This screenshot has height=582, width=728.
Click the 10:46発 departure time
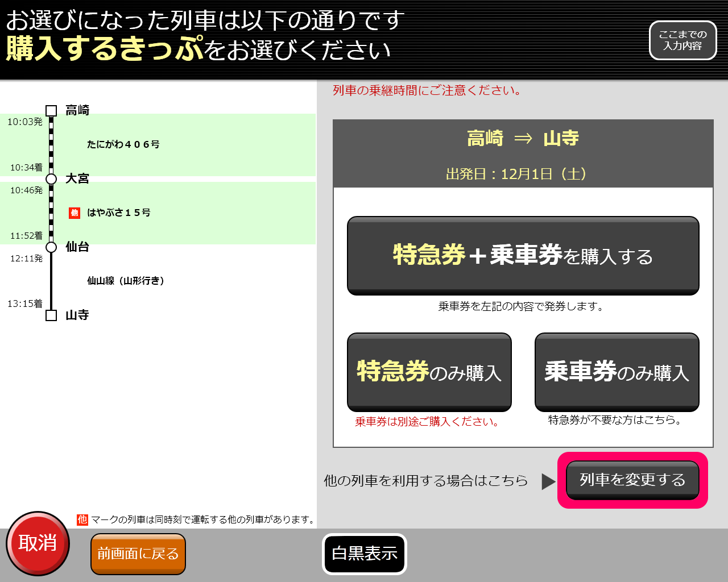click(27, 190)
